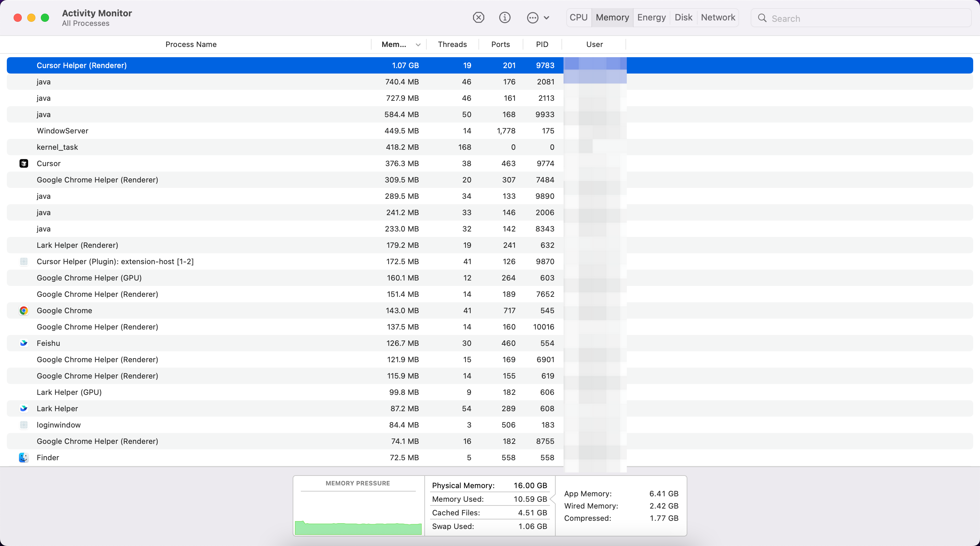Switch to the Memory tab
Viewport: 980px width, 546px height.
point(612,17)
